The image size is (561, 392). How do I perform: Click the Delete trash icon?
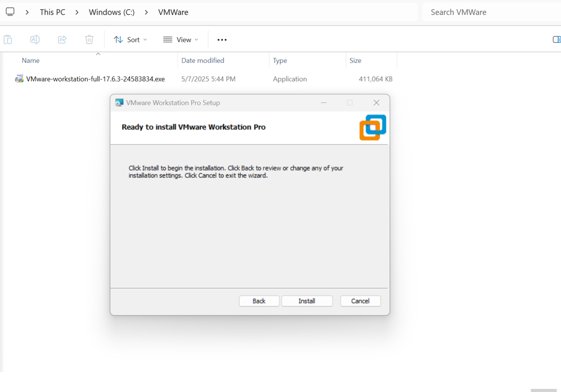pyautogui.click(x=89, y=39)
